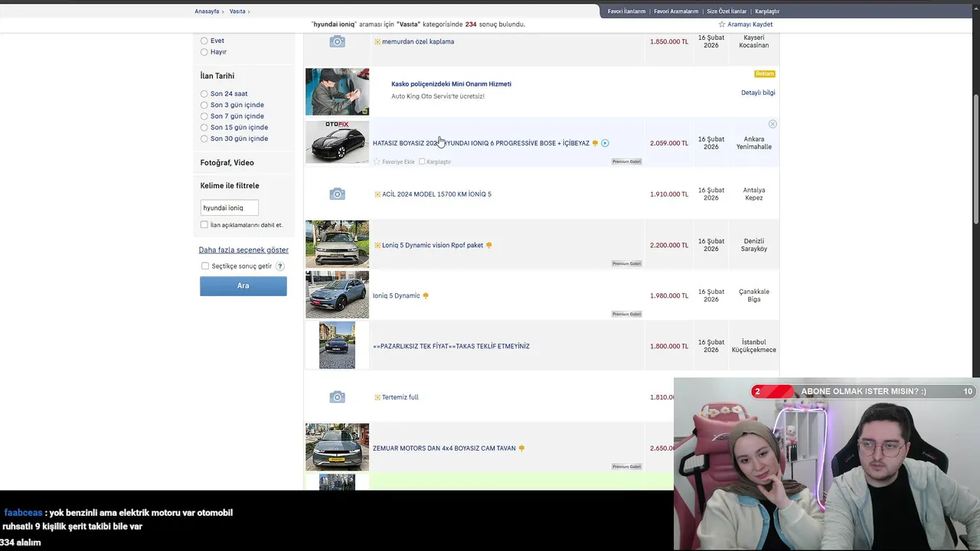This screenshot has height=551, width=980.
Task: Open Detaylı bilgi on the Kasko ad
Action: (758, 93)
